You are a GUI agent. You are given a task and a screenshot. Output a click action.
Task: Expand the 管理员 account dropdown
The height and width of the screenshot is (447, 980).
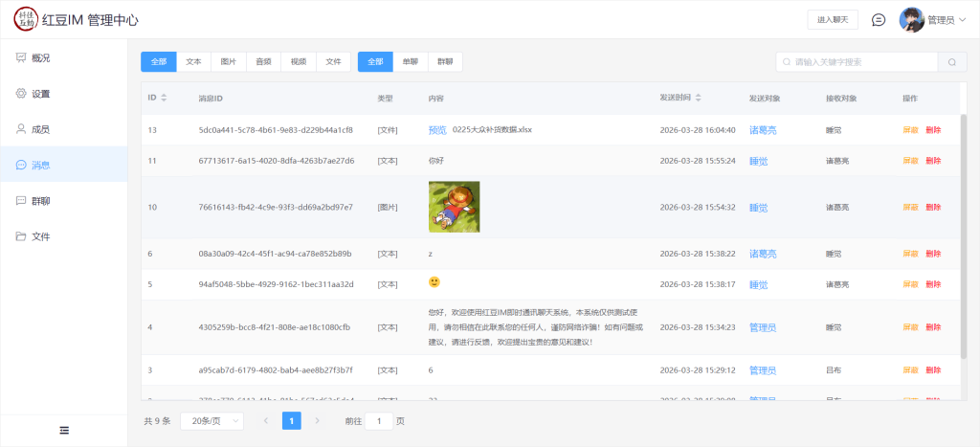[x=962, y=20]
